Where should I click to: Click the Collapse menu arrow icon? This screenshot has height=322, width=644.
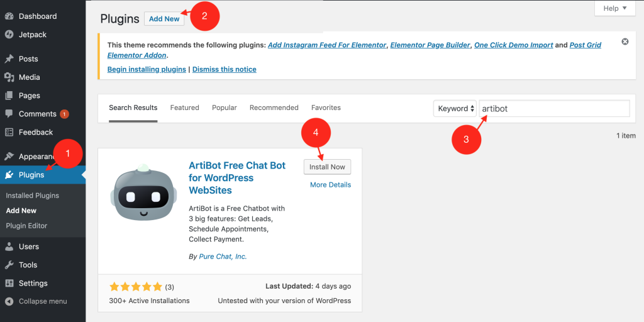pos(9,301)
